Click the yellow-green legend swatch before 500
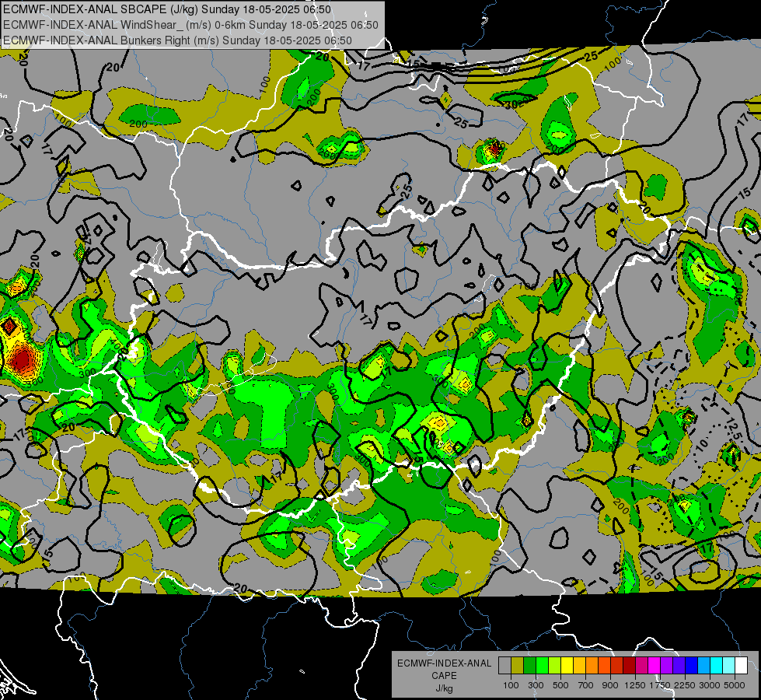 pyautogui.click(x=554, y=666)
